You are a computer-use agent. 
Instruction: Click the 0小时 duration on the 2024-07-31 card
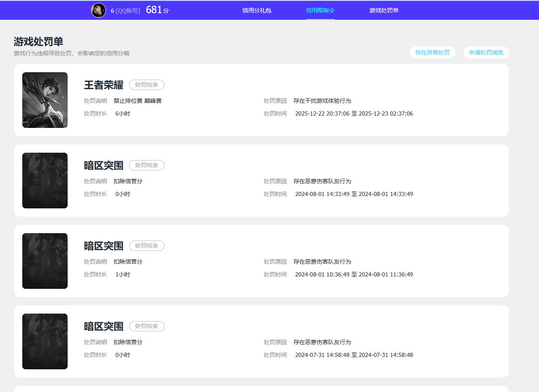[123, 355]
